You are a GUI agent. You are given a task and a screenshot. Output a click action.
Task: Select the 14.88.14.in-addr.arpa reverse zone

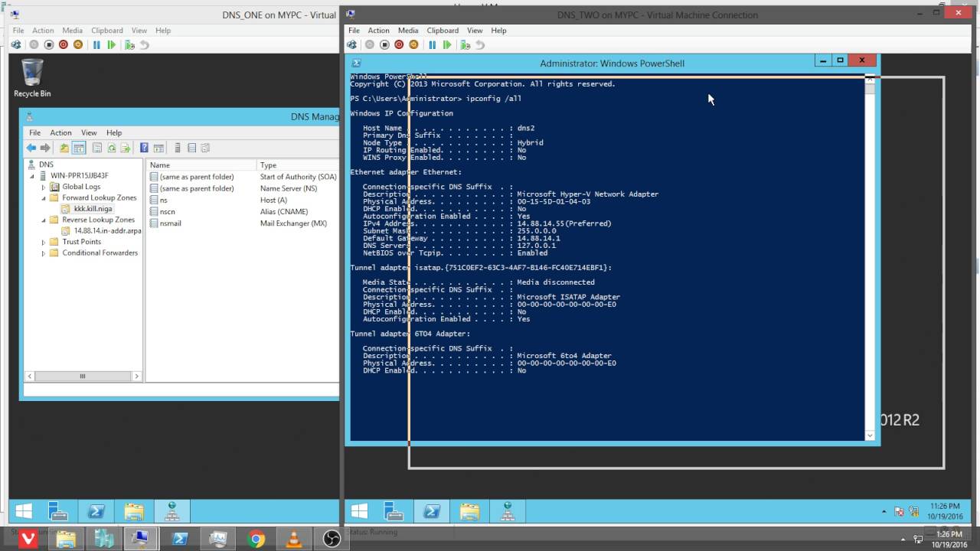click(100, 230)
